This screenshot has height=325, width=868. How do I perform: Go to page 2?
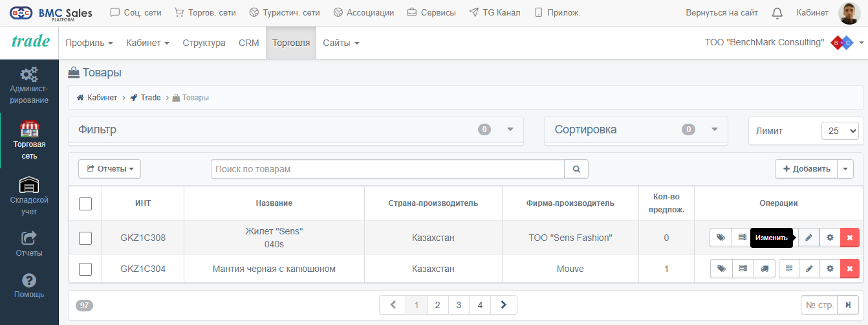point(438,305)
